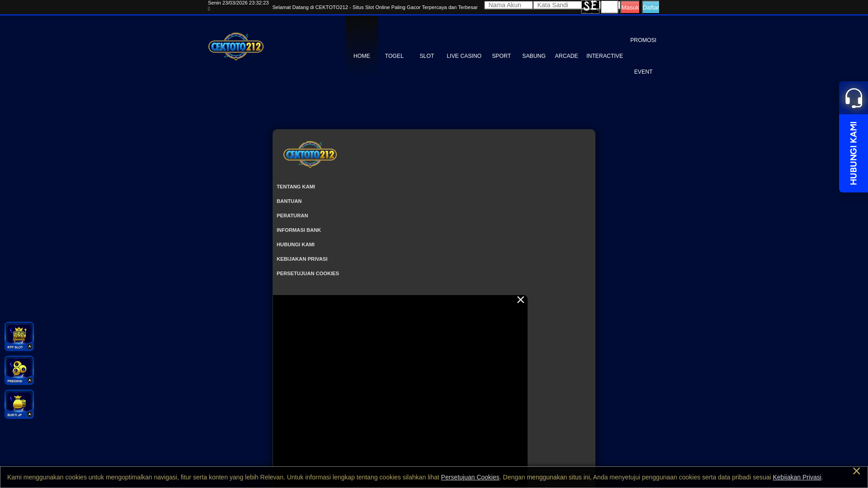Open the SPORT menu
The width and height of the screenshot is (868, 488).
501,56
